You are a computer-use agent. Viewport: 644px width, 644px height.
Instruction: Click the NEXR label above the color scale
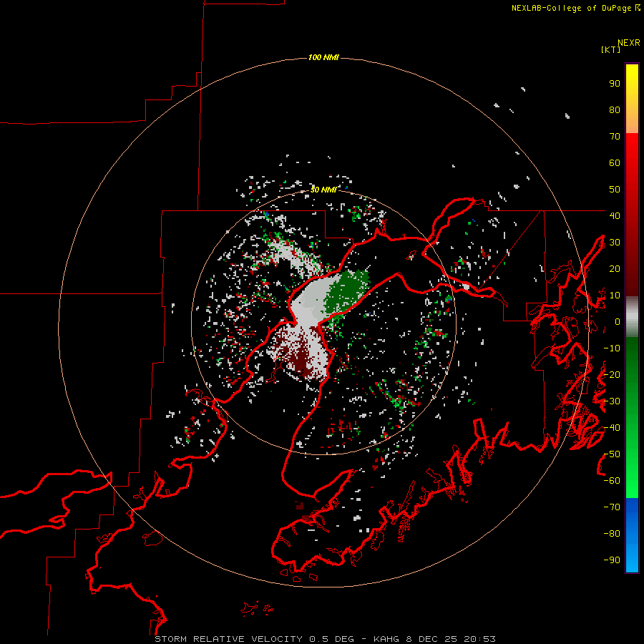pos(628,43)
